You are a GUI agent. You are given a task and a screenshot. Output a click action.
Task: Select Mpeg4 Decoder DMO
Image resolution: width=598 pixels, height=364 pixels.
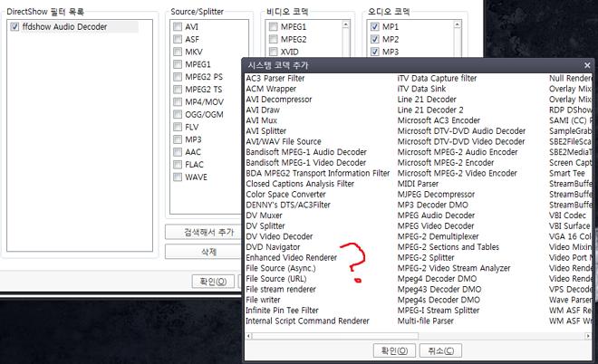[x=437, y=279]
